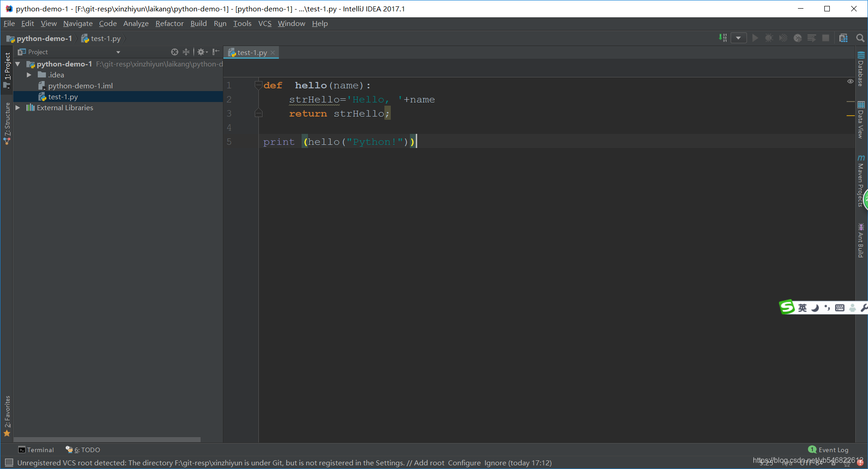
Task: Click tool window quick-access icon bottom-left
Action: [9, 463]
